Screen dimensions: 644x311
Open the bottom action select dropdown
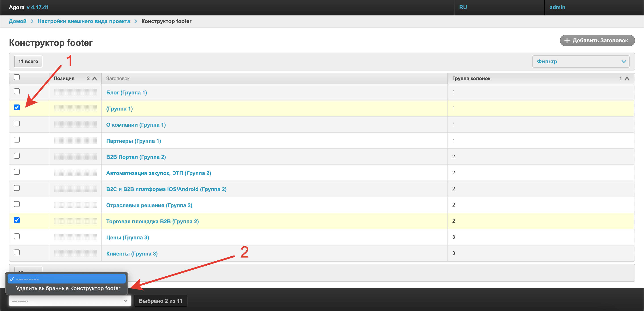(70, 301)
